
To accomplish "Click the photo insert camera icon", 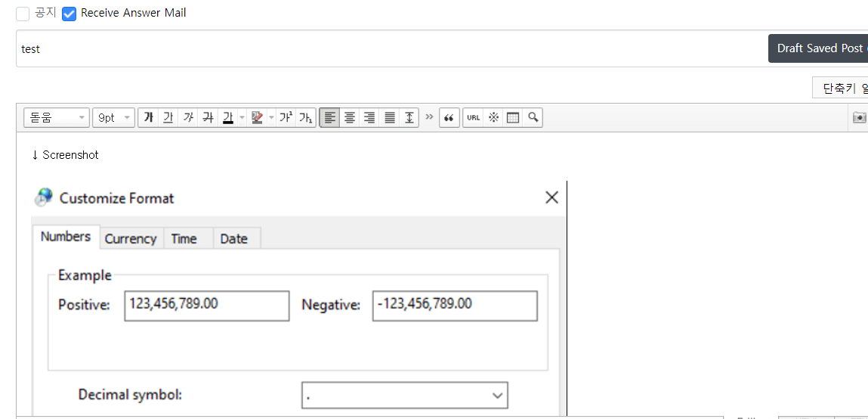I will pos(859,117).
